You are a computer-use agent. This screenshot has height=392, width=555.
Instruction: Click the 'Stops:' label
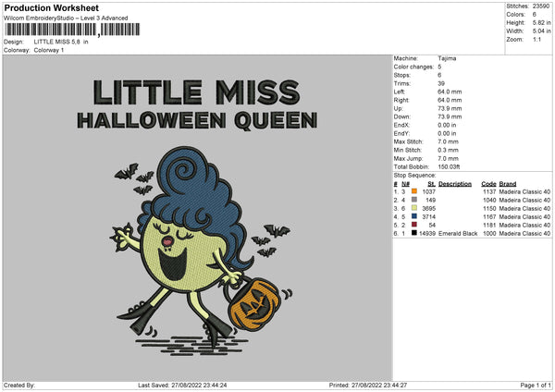click(x=402, y=75)
